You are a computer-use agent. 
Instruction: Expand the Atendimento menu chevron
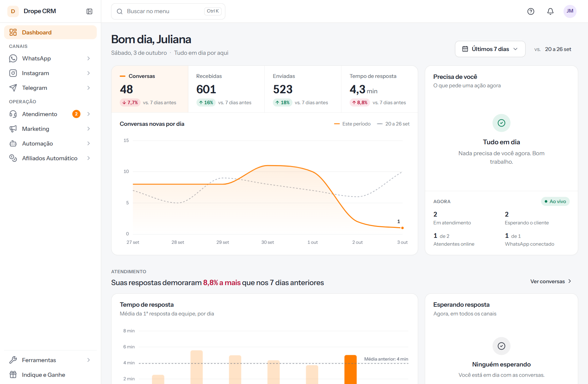pos(89,114)
